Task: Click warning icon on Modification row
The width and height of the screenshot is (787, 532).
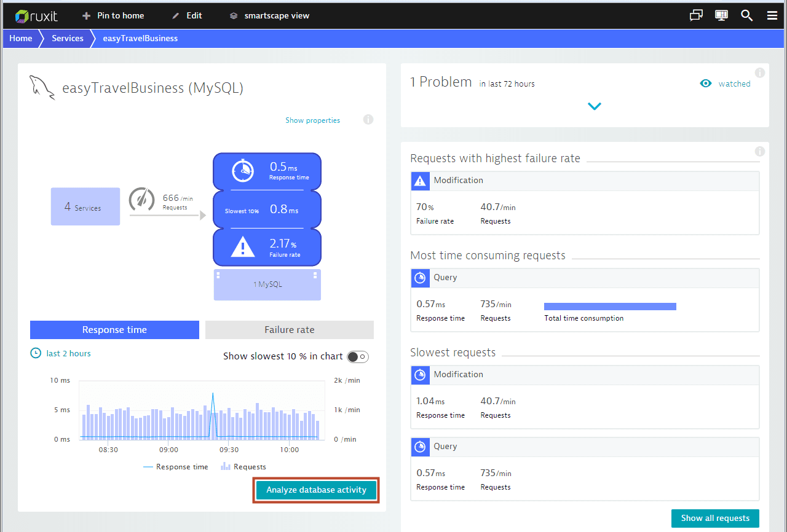Action: [x=420, y=181]
